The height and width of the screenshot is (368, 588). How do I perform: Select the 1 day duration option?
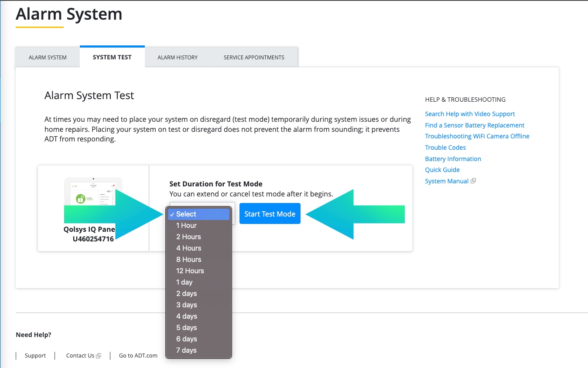coord(184,282)
